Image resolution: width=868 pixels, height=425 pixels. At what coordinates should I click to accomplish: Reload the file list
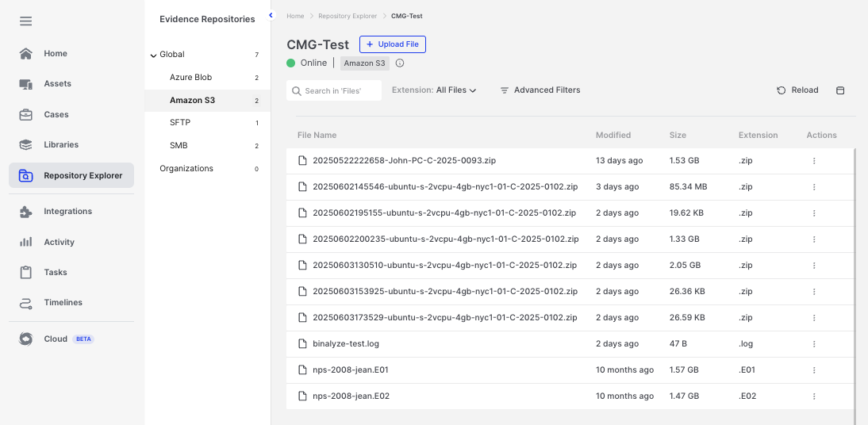click(797, 90)
